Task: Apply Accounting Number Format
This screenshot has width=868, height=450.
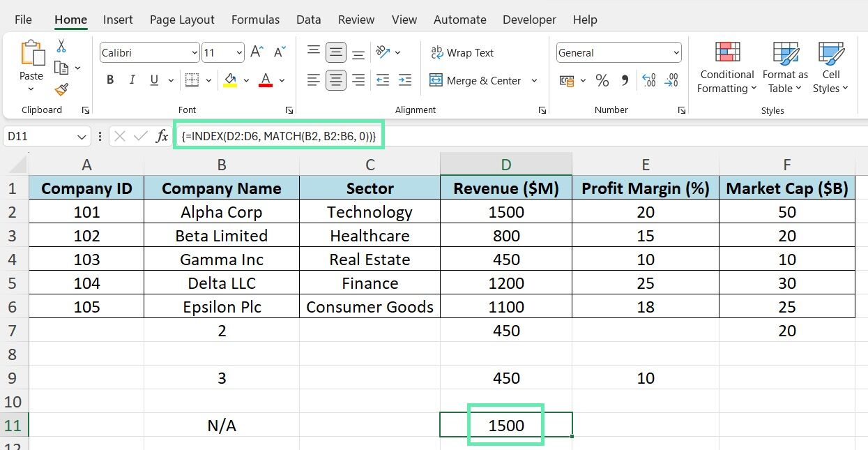Action: 568,81
